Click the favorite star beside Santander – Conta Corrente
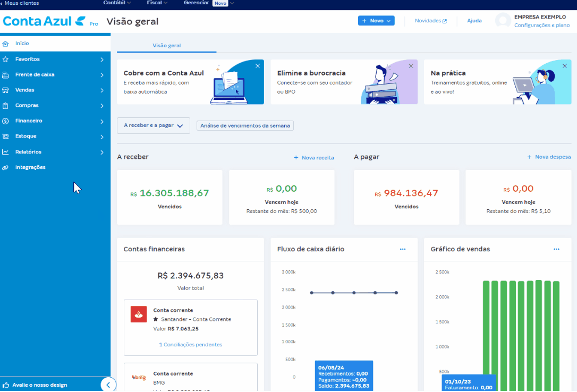This screenshot has width=577, height=392. pos(156,319)
